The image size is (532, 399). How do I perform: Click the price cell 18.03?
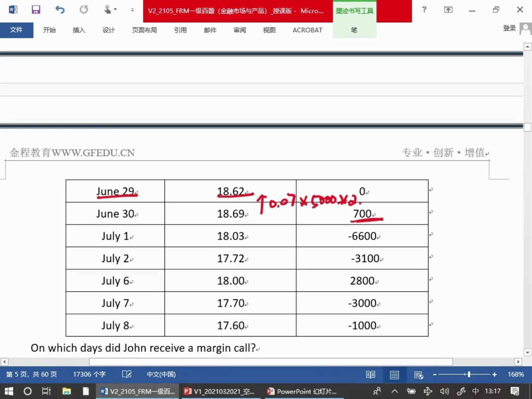click(x=231, y=236)
